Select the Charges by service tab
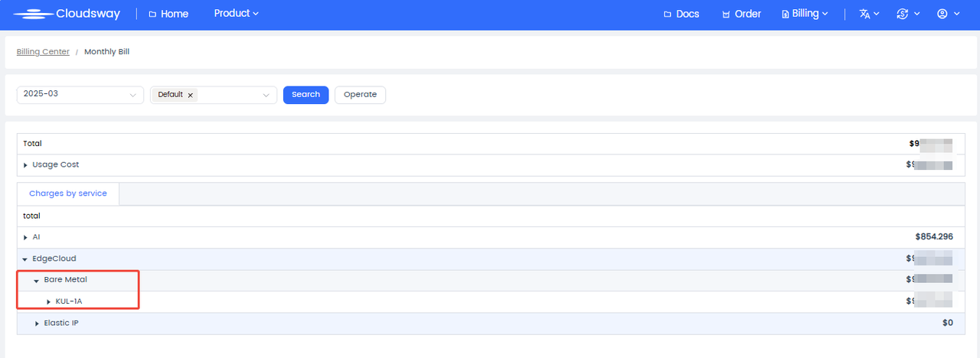Screen dimensions: 980x358 click(68, 194)
